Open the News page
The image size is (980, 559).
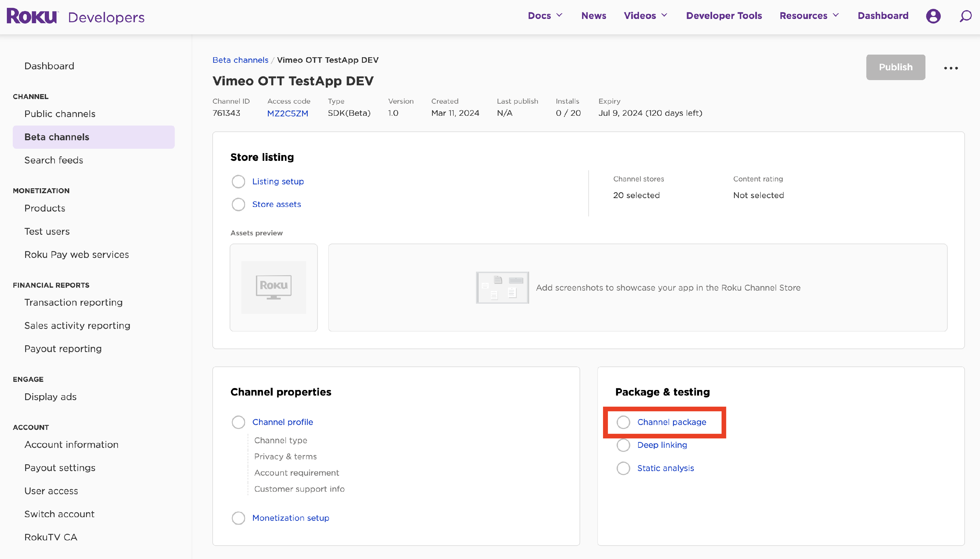pyautogui.click(x=594, y=16)
